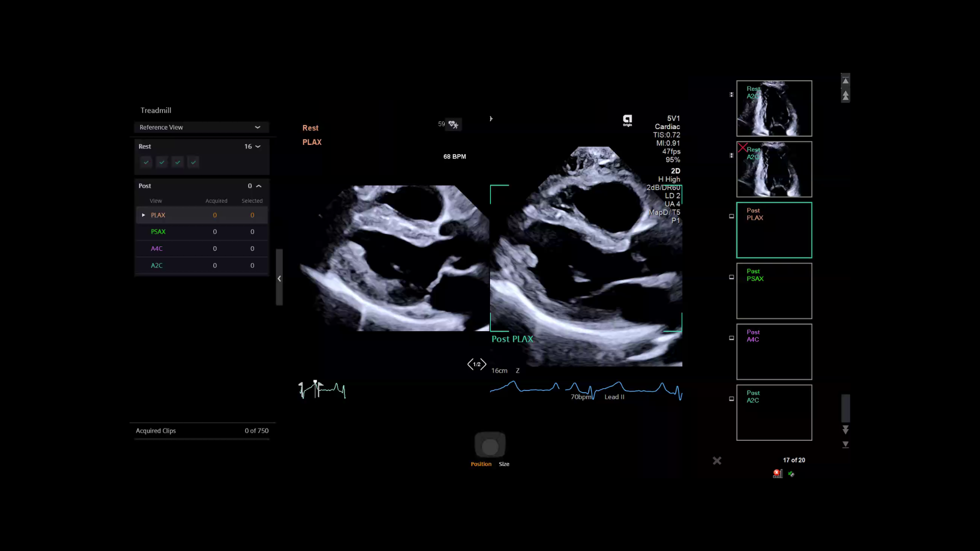
Task: Click the heart-rate exercise stage icon
Action: tap(453, 124)
